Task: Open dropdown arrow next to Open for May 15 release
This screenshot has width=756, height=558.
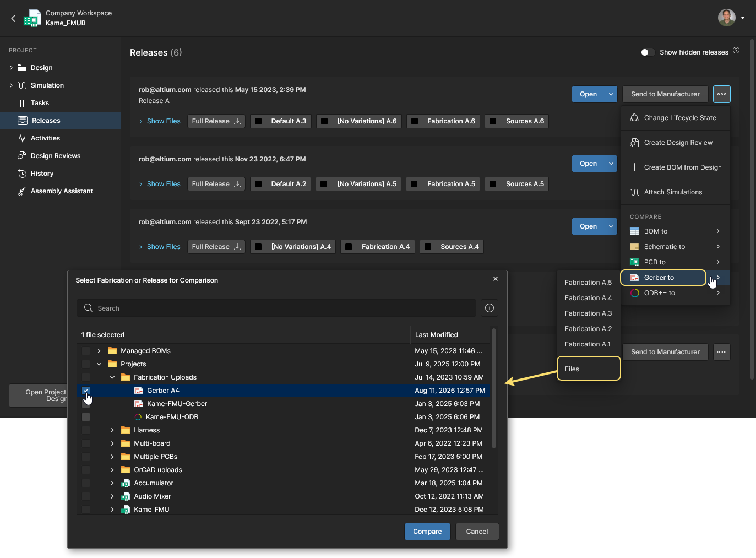Action: [x=611, y=94]
